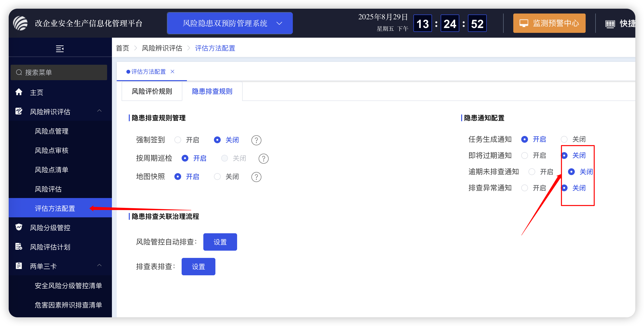The image size is (644, 326).
Task: Select 评估方法配置 in the sidebar
Action: pyautogui.click(x=60, y=208)
